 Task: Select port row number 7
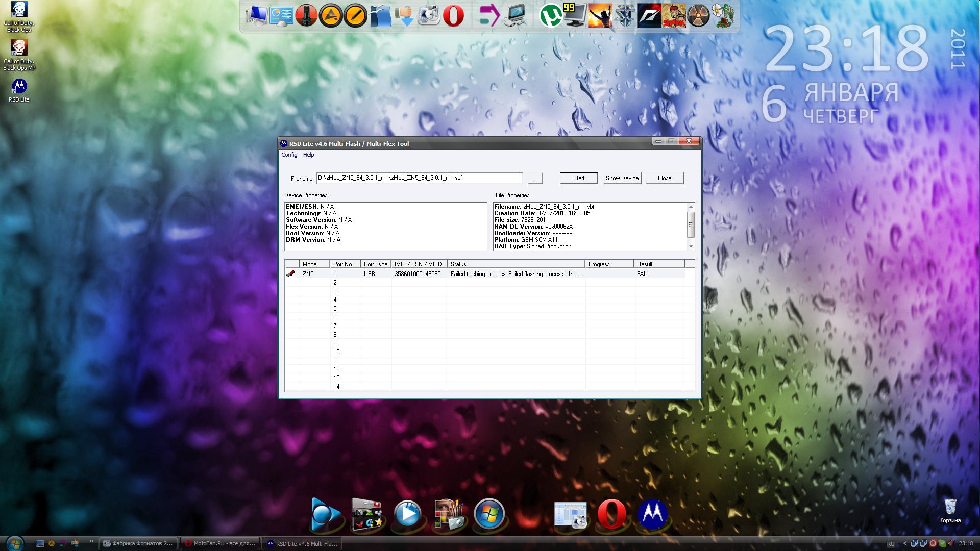[335, 326]
